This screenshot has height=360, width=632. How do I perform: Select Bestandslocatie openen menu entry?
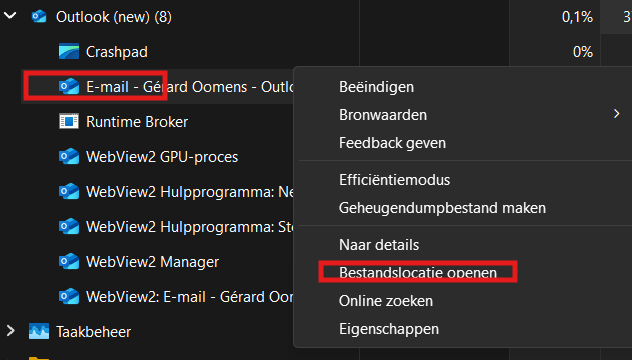pos(418,273)
